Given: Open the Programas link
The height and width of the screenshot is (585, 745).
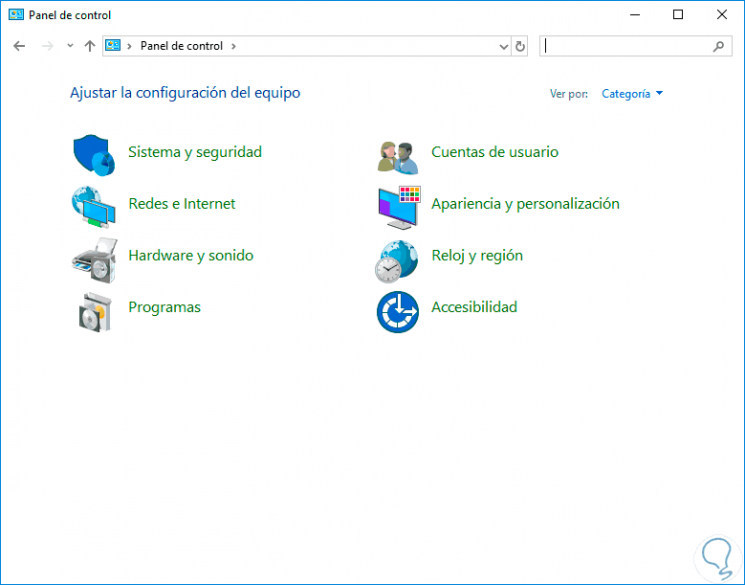Looking at the screenshot, I should [164, 307].
